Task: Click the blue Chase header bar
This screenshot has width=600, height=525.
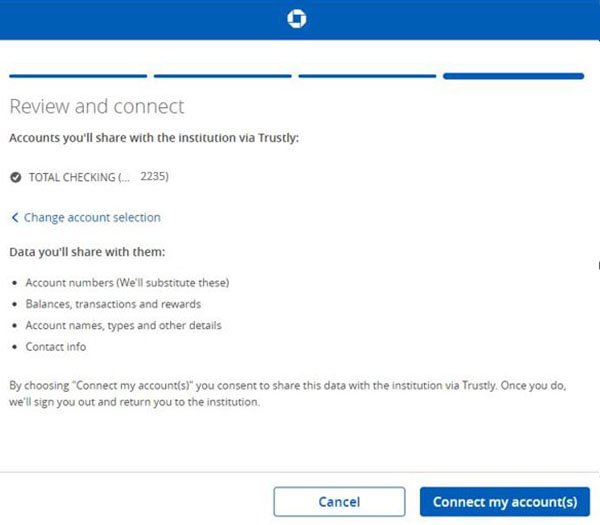Action: coord(300,20)
